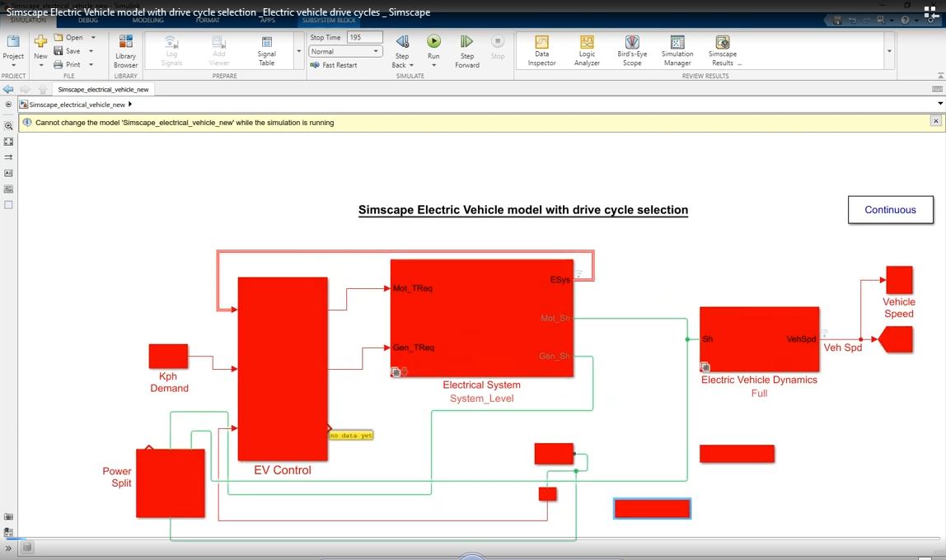
Task: Expand the Print button dropdown arrow
Action: [x=91, y=64]
